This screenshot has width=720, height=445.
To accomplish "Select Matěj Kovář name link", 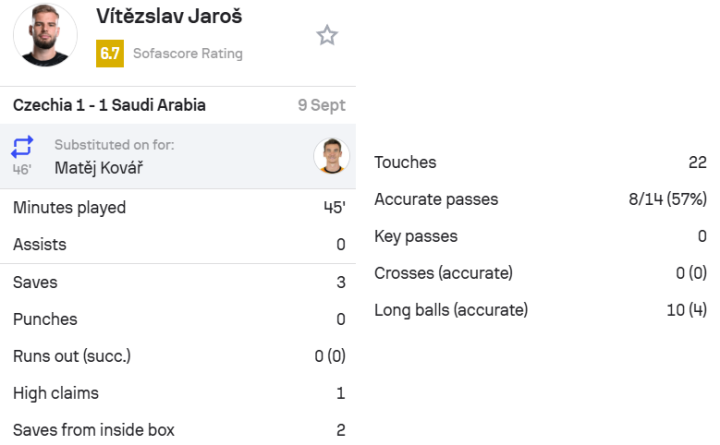I will point(99,168).
